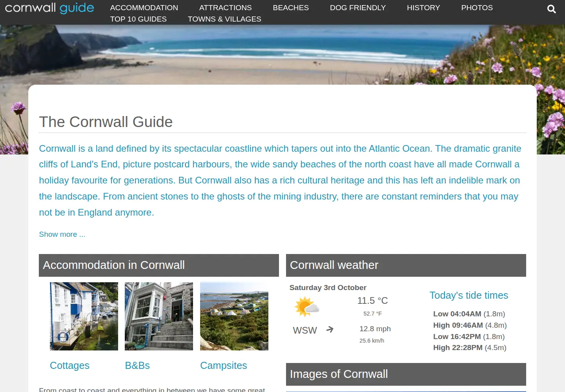
Task: Click the WSW wind direction label
Action: click(305, 330)
